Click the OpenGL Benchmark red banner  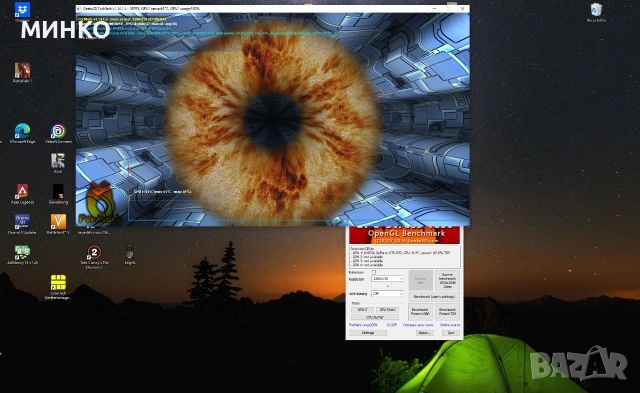coord(404,235)
